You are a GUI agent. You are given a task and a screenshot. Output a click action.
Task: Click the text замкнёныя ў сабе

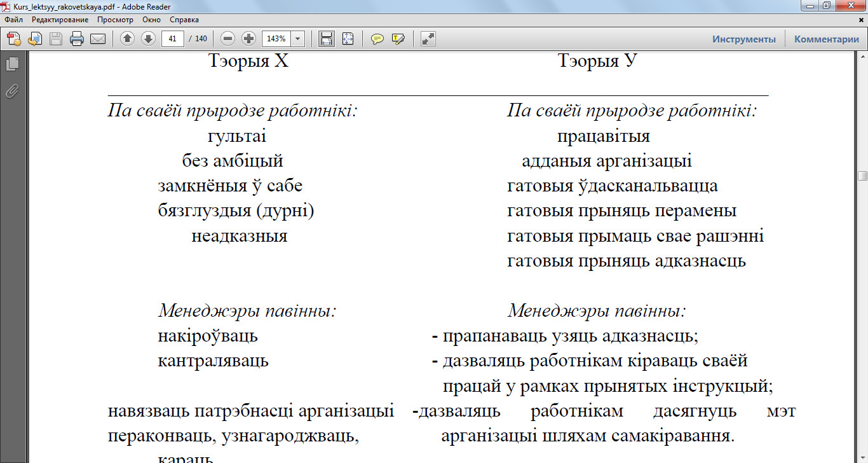(x=230, y=186)
